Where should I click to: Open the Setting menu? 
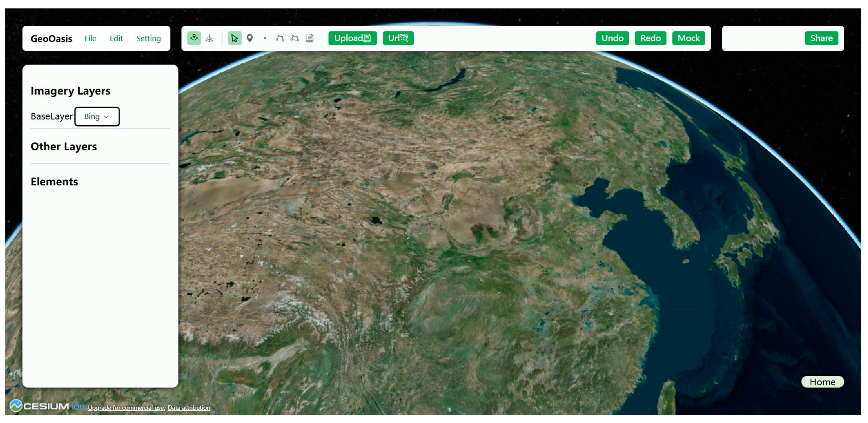click(x=148, y=38)
